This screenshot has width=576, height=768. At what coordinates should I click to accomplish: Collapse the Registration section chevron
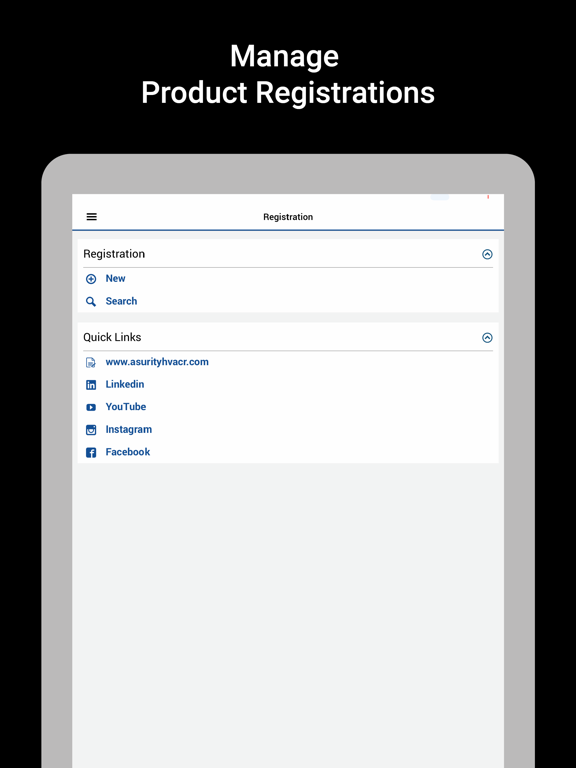487,254
